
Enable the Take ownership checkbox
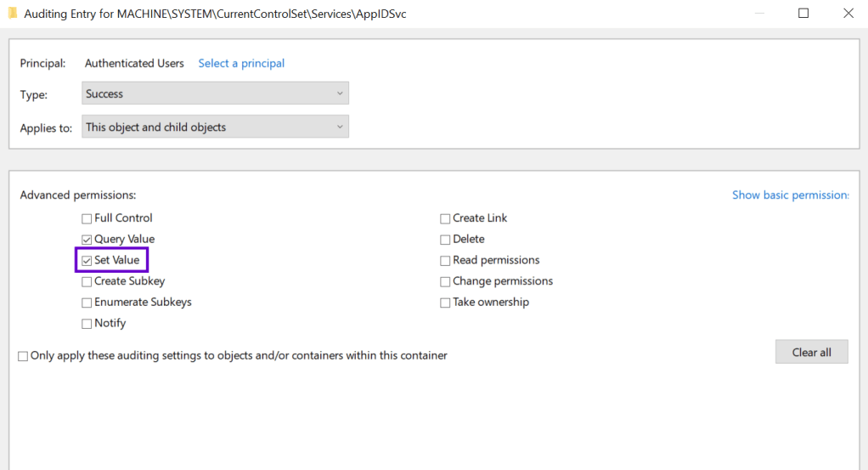click(445, 303)
